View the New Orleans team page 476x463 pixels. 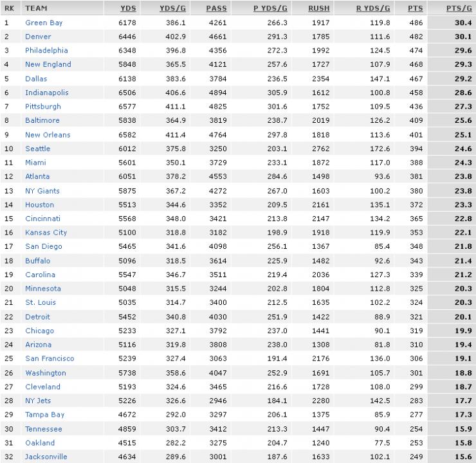point(48,134)
